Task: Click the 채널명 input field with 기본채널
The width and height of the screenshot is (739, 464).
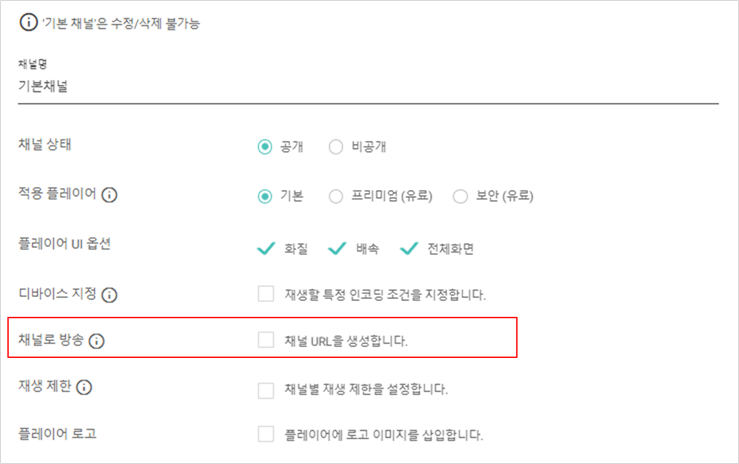Action: [368, 87]
